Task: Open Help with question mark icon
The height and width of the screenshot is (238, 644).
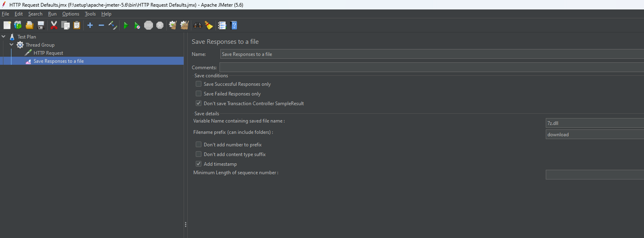Action: (234, 25)
